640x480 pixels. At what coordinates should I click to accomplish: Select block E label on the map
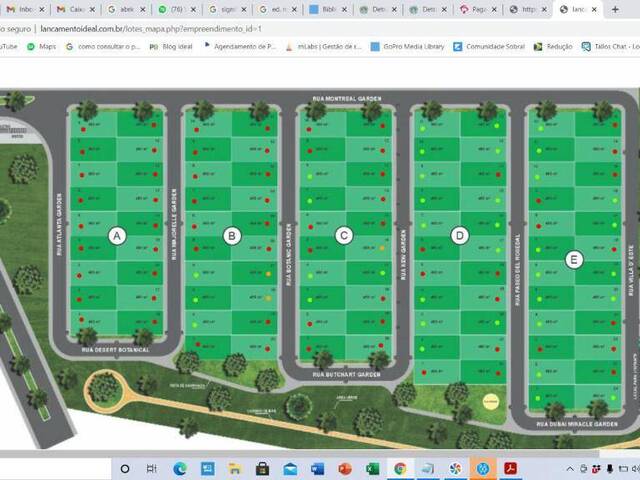point(573,260)
